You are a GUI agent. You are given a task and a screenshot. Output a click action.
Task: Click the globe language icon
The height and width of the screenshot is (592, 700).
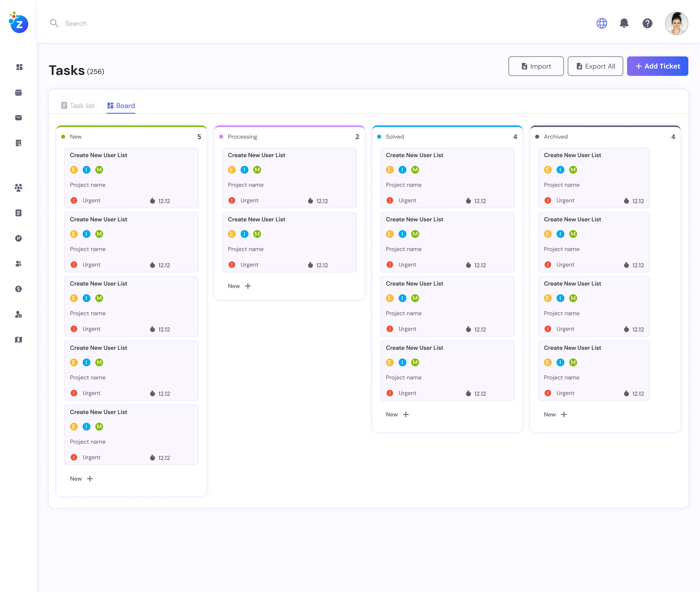602,23
